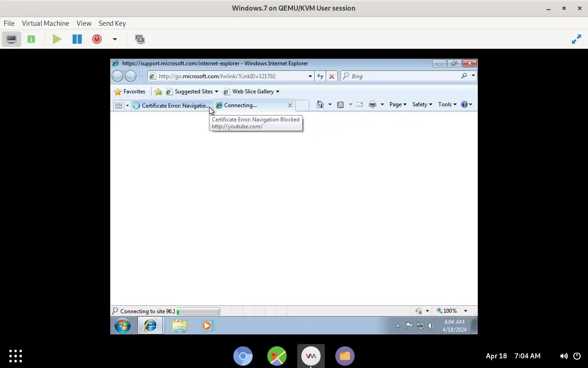
Task: Go forward with the IE Forward button
Action: click(x=130, y=76)
